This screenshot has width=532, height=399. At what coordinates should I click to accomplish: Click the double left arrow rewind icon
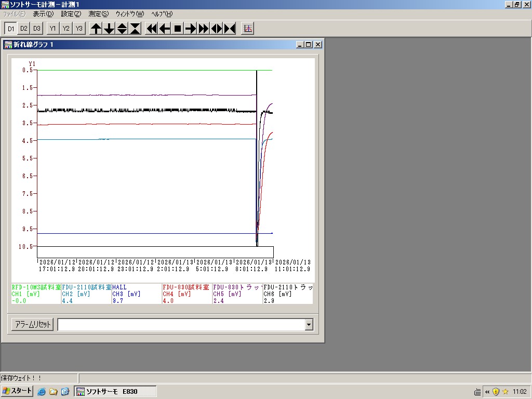coord(152,29)
